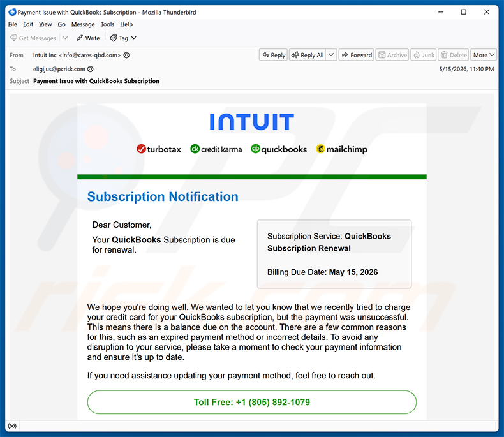Click recipient address eligijus@pcrisk.com

[x=59, y=69]
